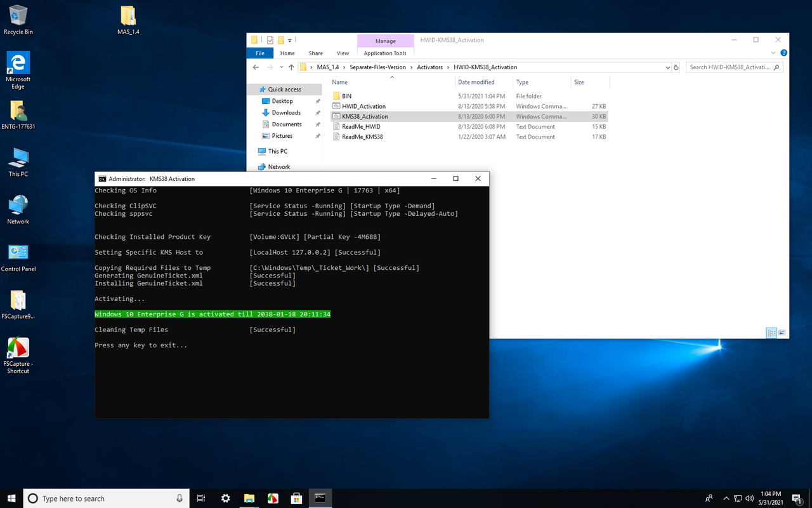Click the taskbar microphone voice search icon
812x508 pixels.
click(x=180, y=498)
